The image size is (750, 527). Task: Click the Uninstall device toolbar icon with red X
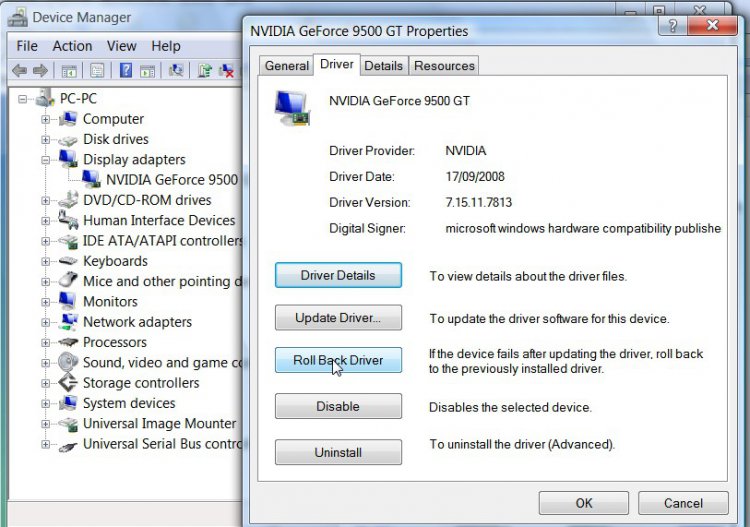tap(226, 71)
